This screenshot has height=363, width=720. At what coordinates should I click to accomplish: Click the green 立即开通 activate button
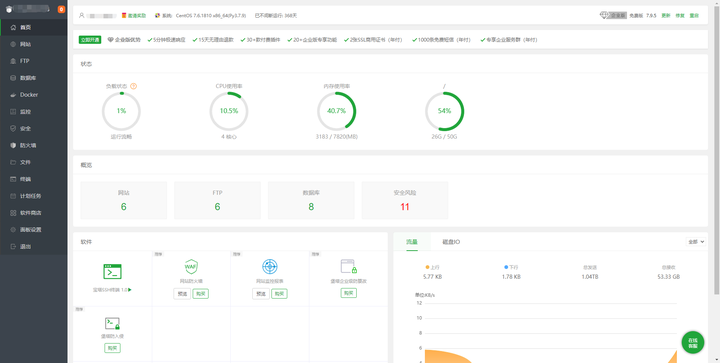coord(90,40)
